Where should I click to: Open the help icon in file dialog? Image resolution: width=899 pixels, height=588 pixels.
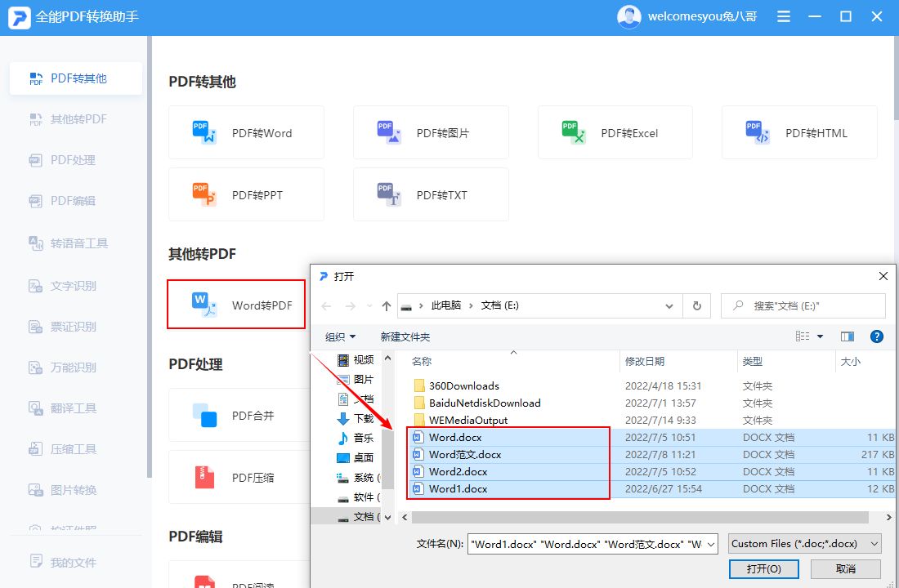877,336
